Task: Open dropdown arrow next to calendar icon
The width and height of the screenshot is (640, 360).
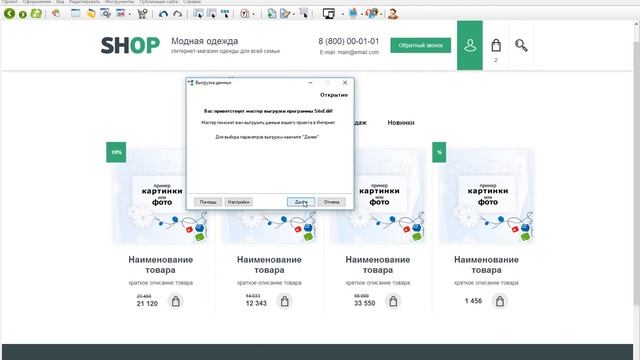Action: point(130,14)
